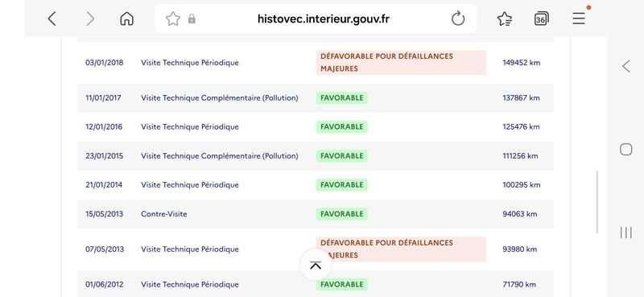Open Android recent apps three-bar button
This screenshot has width=644, height=297.
626,233
